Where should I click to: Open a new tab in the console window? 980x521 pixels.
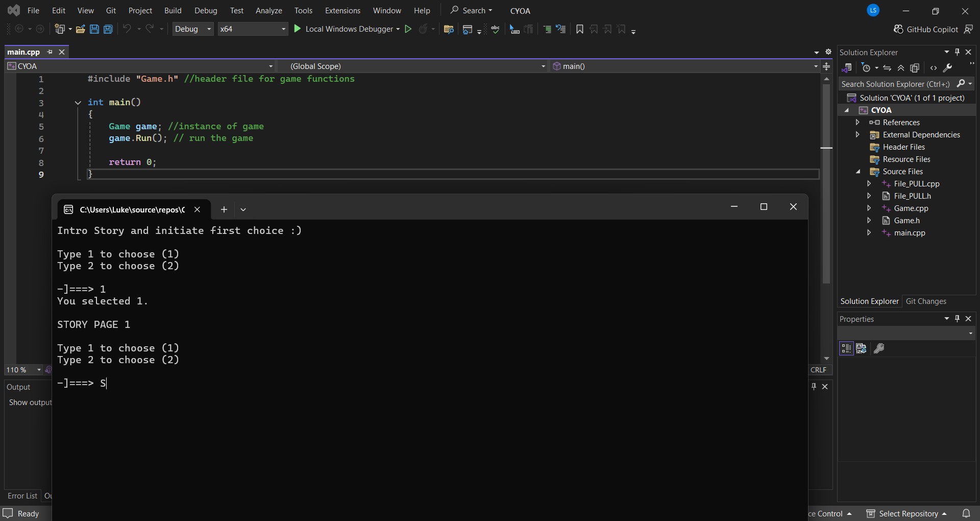coord(224,209)
